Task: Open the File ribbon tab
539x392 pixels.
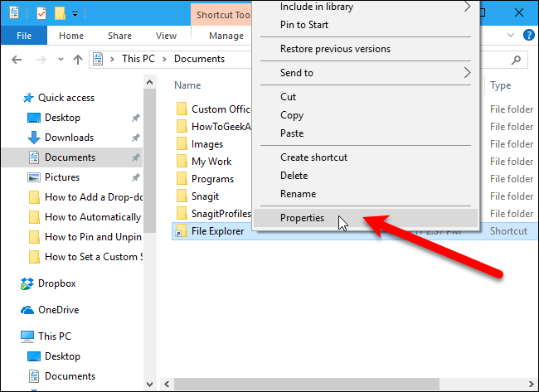Action: tap(24, 36)
